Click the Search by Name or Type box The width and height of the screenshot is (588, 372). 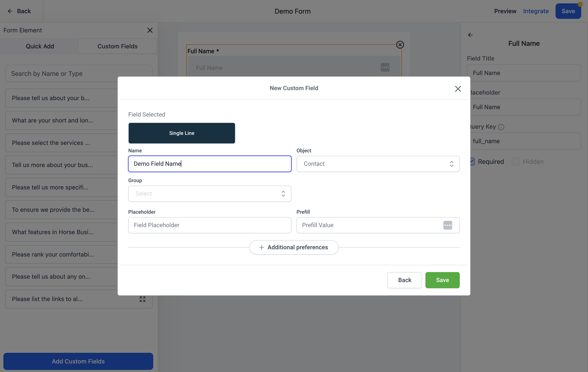click(x=79, y=73)
